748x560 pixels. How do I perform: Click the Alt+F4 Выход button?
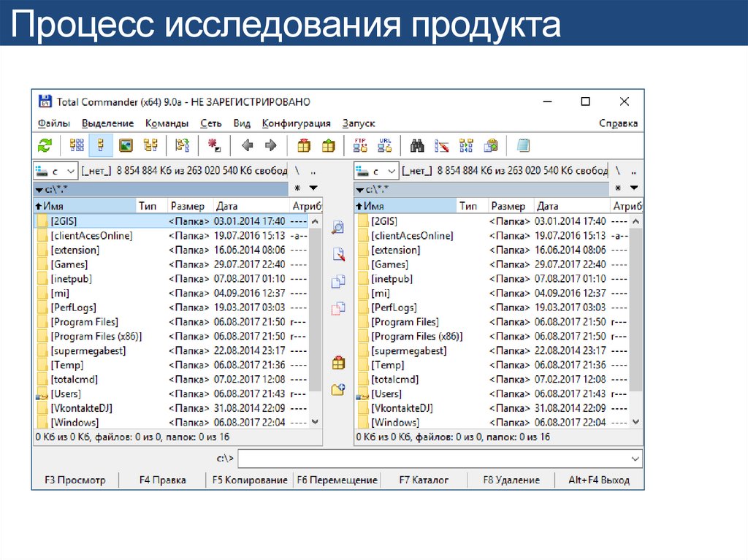tap(599, 480)
